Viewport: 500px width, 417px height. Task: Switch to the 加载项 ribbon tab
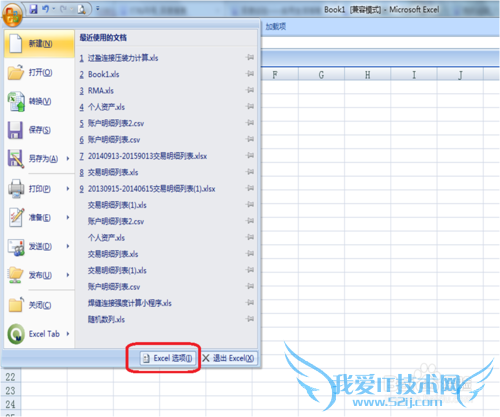(x=275, y=27)
